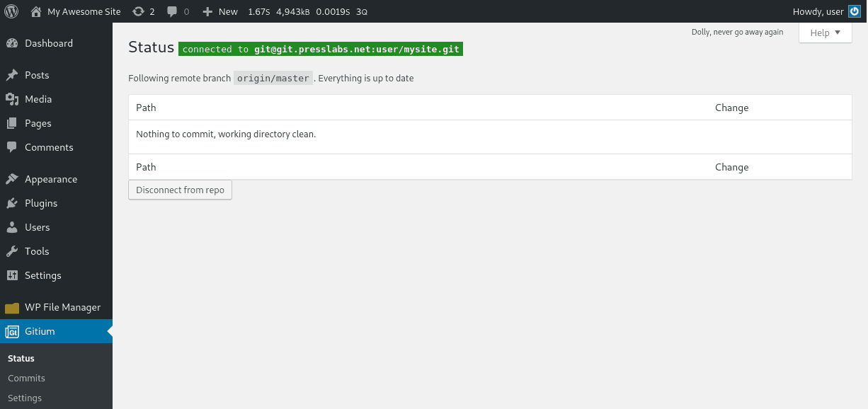Click the 3Q query count stat
Viewport: 868px width, 409px height.
pos(362,11)
